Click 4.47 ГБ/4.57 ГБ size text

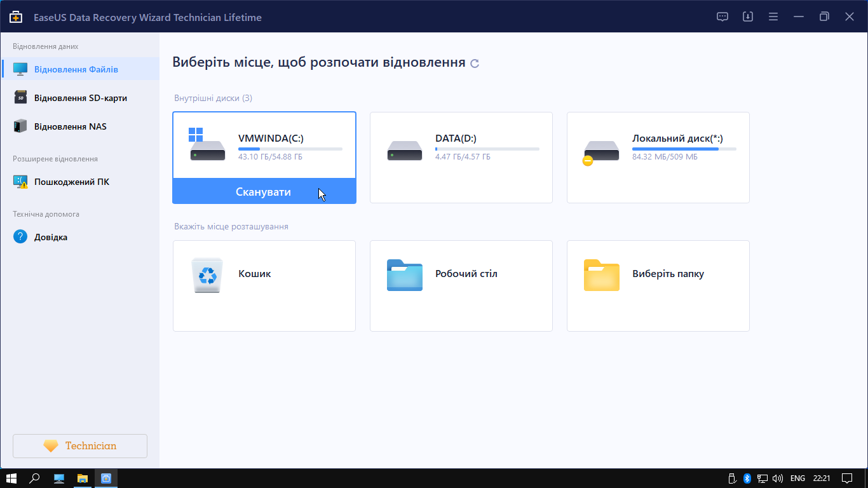[463, 156]
